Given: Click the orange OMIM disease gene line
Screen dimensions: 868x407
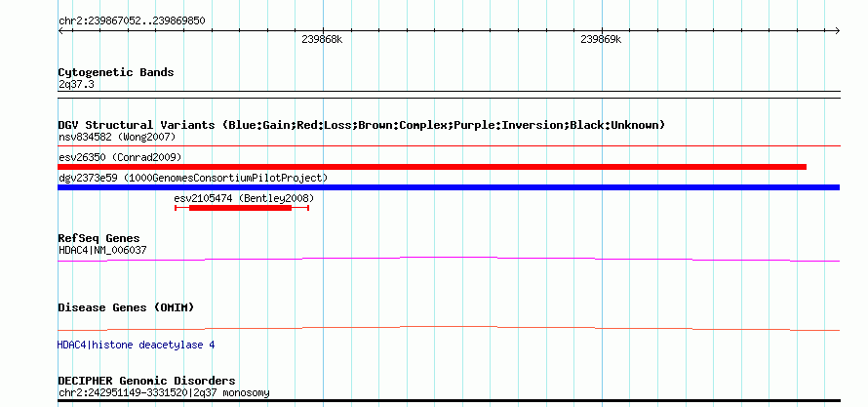Looking at the screenshot, I should pos(449,328).
